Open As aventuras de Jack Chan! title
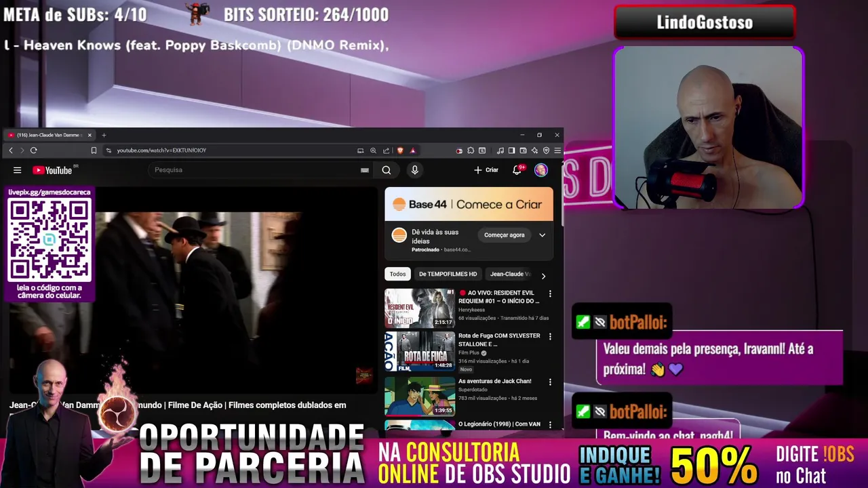Viewport: 868px width, 488px height. click(495, 382)
